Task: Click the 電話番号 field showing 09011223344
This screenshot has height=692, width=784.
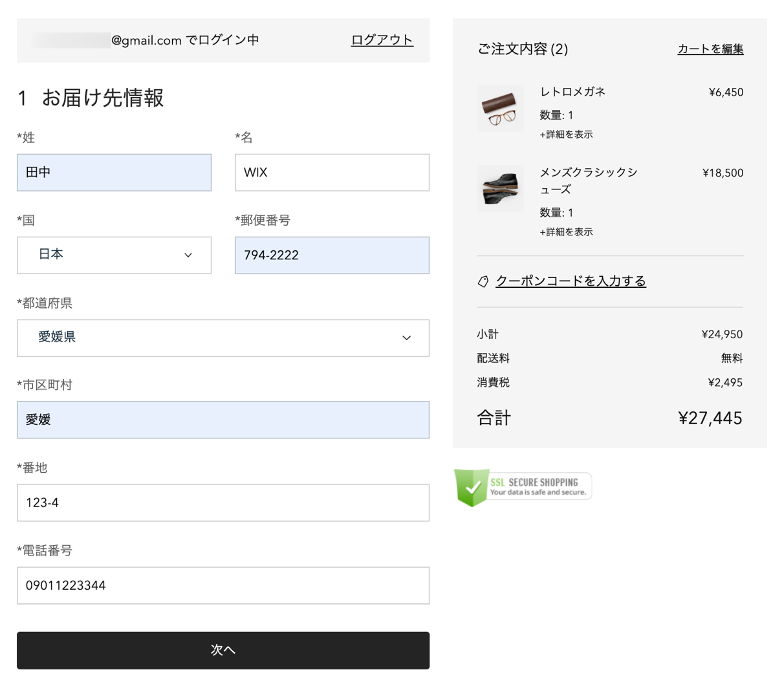Action: pos(223,585)
